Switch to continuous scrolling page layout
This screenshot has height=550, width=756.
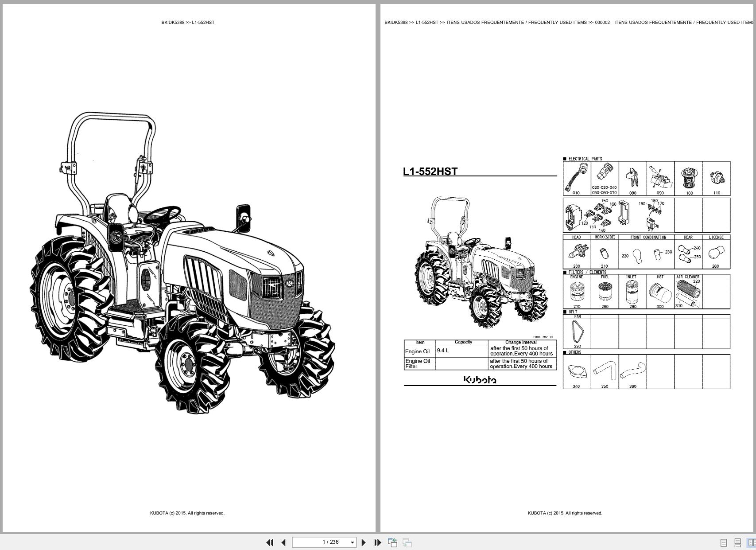(x=737, y=542)
